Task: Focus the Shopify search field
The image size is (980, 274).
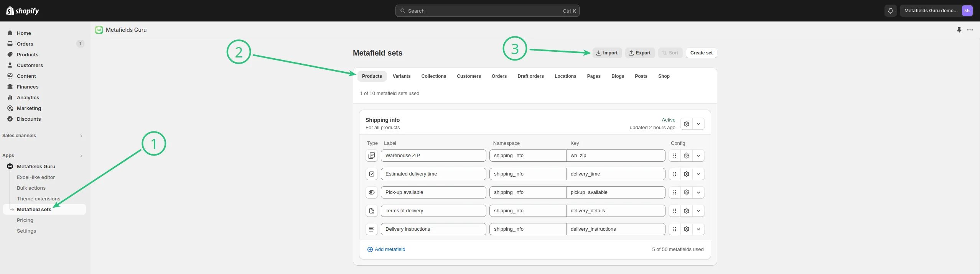Action: tap(488, 11)
